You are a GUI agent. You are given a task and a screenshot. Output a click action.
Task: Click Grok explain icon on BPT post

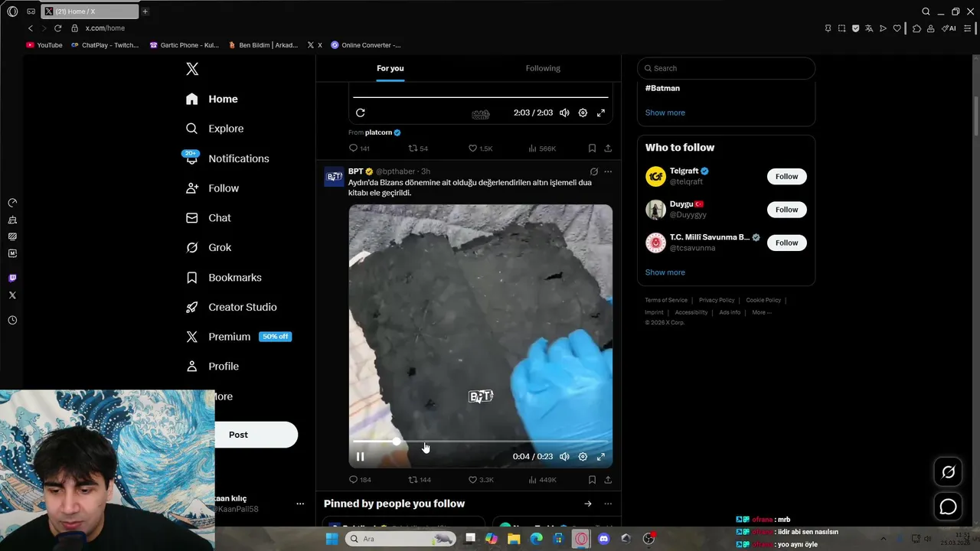click(x=593, y=171)
